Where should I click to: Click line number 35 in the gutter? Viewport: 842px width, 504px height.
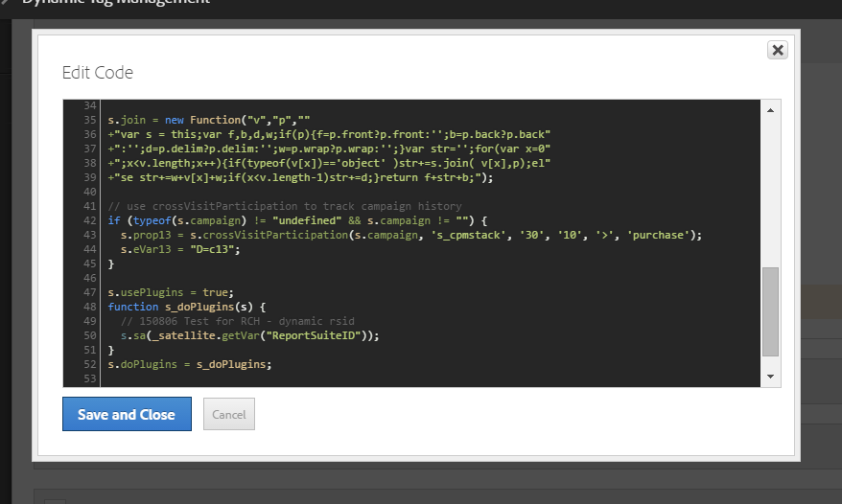91,120
